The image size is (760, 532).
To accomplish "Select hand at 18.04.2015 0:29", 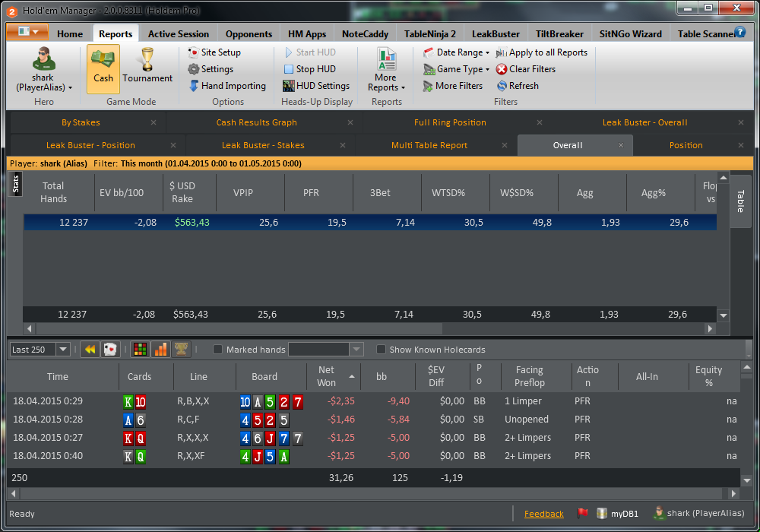I will click(373, 401).
